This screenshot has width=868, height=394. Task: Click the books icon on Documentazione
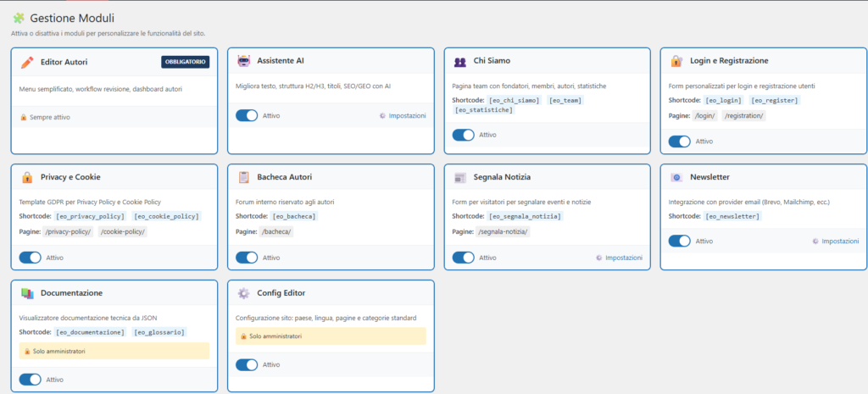click(x=27, y=293)
